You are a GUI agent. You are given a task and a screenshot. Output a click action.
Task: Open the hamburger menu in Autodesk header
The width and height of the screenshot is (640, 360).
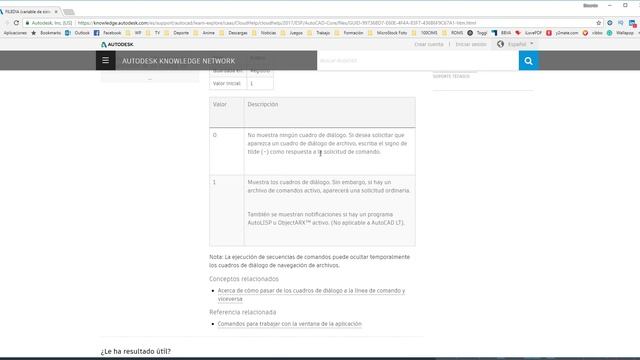point(105,60)
